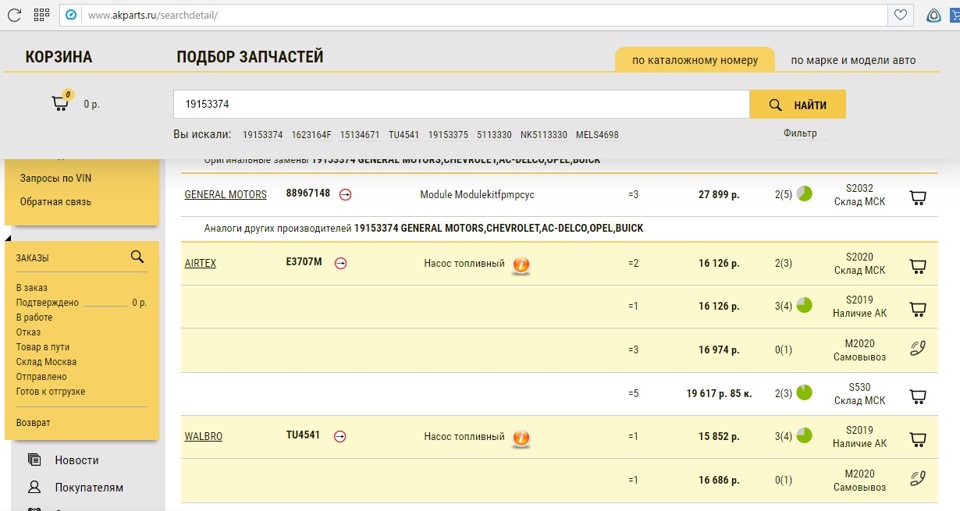Open Новости sidebar link
Image resolution: width=960 pixels, height=511 pixels.
(77, 460)
